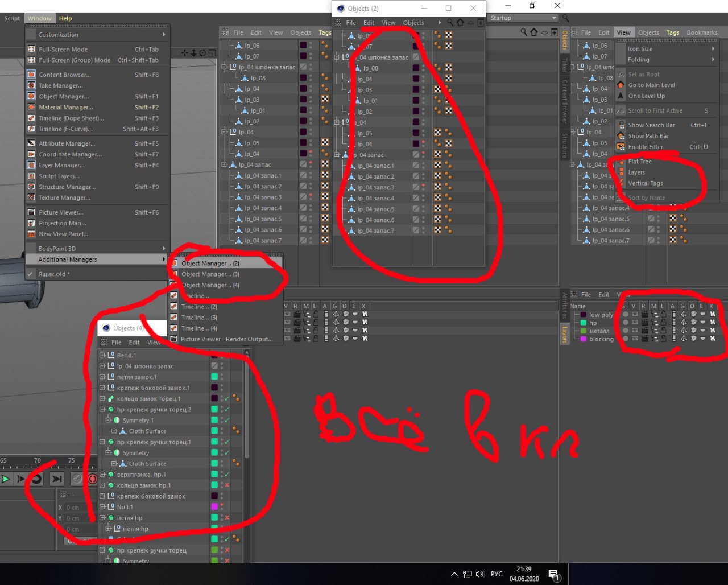Expand петля замок.1 in Objects (4)
728x585 pixels.
tap(102, 377)
